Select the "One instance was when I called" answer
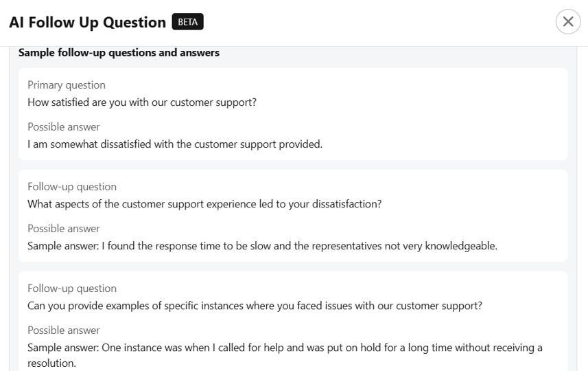 click(285, 355)
